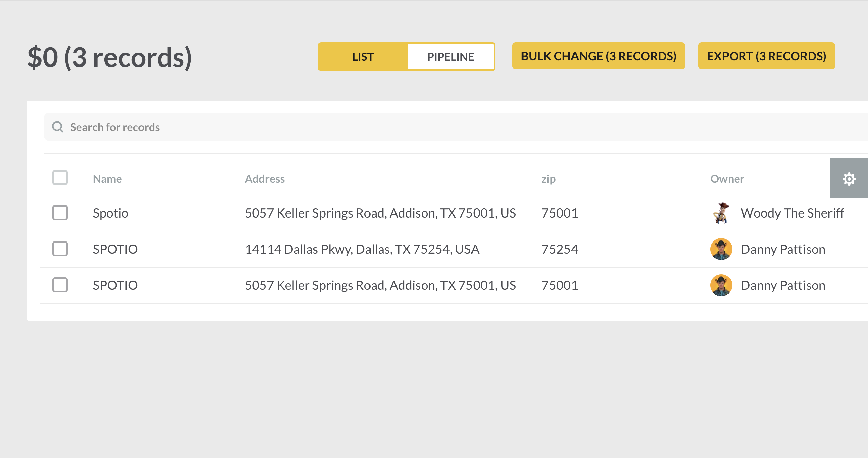Open the last SPOTIO record name
Viewport: 868px width, 458px height.
pos(115,285)
